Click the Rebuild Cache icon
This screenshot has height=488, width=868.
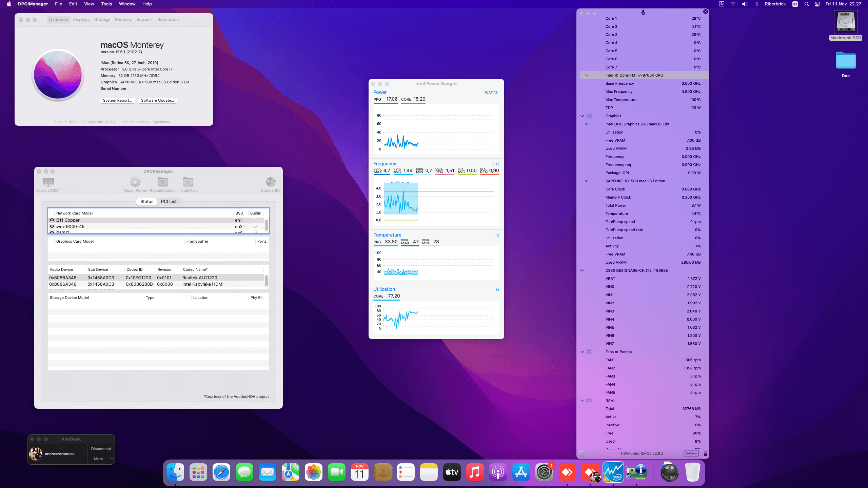coord(162,182)
